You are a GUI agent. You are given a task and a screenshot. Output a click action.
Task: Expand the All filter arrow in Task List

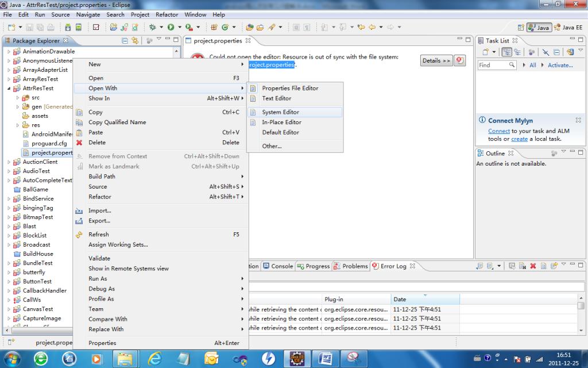coord(524,65)
